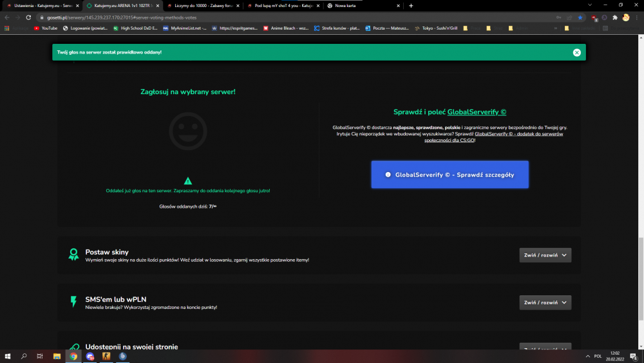Reload the current page
This screenshot has width=644, height=363.
[28, 17]
